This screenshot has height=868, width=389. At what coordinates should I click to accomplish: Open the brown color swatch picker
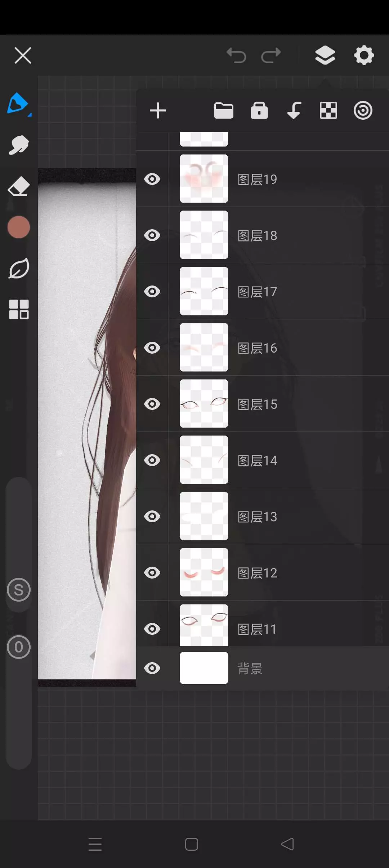point(18,227)
